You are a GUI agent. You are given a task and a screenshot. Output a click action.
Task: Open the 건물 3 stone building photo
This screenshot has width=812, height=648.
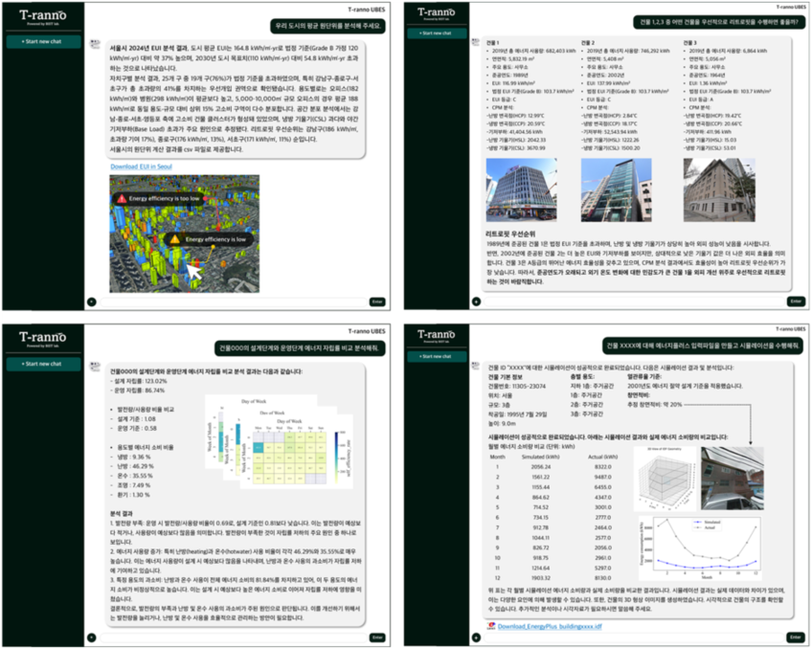point(719,190)
